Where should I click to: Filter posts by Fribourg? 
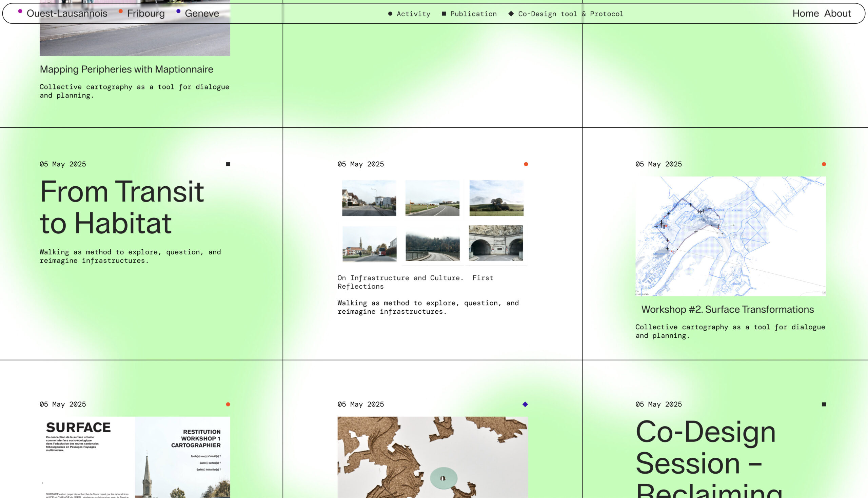tap(146, 13)
